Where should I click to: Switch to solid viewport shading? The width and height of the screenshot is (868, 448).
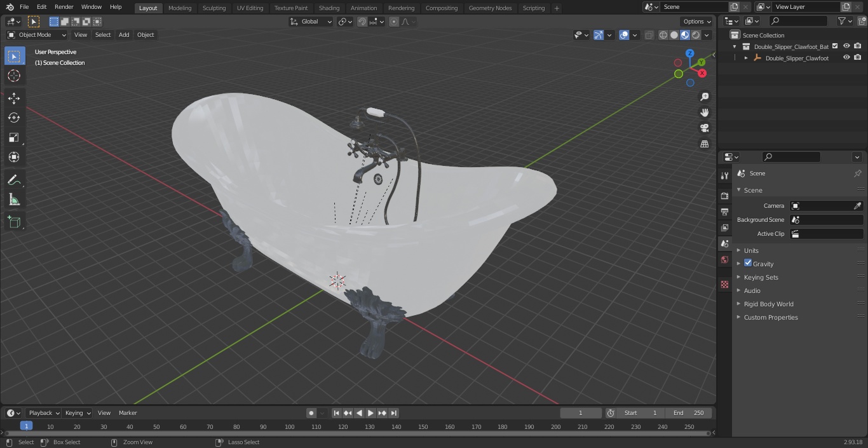[674, 35]
